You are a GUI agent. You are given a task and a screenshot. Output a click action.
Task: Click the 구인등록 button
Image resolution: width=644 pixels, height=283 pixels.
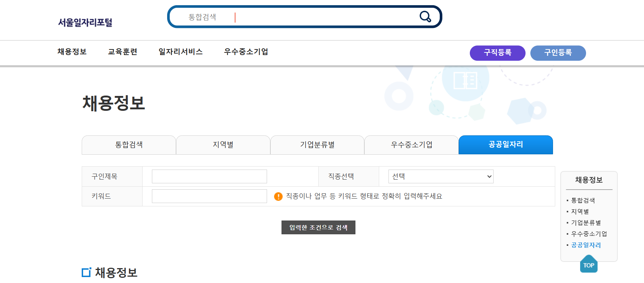coord(558,53)
